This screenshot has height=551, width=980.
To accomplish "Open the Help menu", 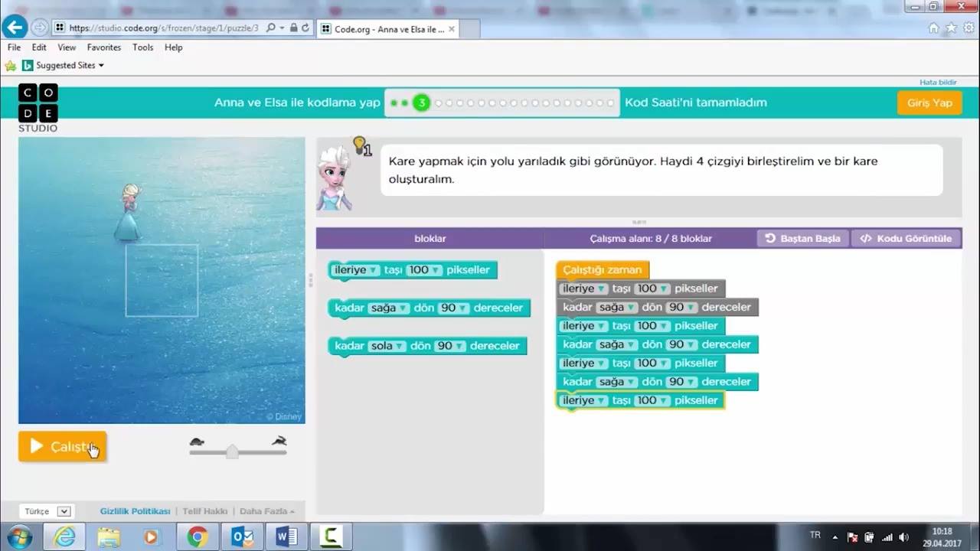I will (174, 47).
